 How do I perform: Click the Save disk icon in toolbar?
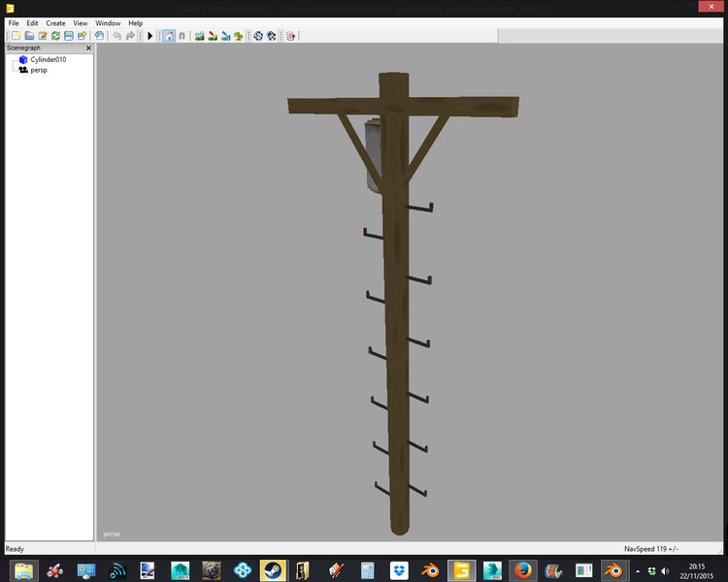point(69,36)
